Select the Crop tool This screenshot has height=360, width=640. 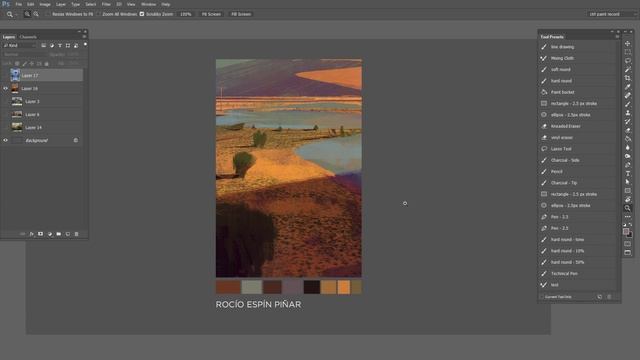[x=627, y=78]
